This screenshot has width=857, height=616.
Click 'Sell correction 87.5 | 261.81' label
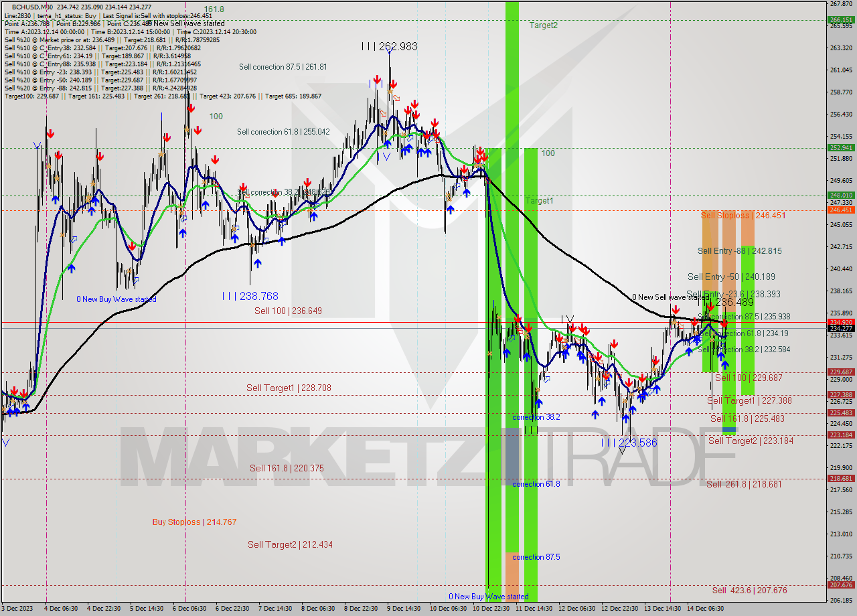(x=283, y=67)
